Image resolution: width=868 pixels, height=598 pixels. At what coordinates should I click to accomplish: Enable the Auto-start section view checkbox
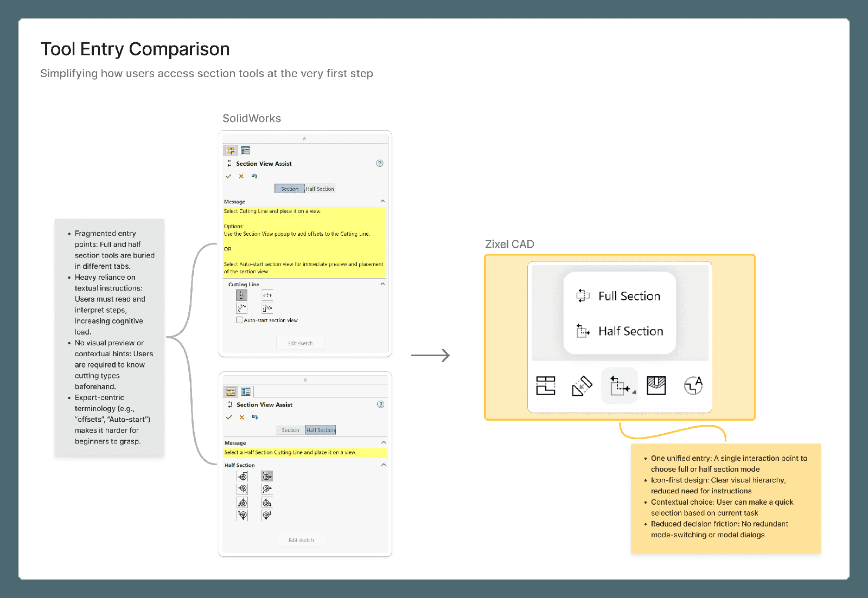tap(239, 320)
